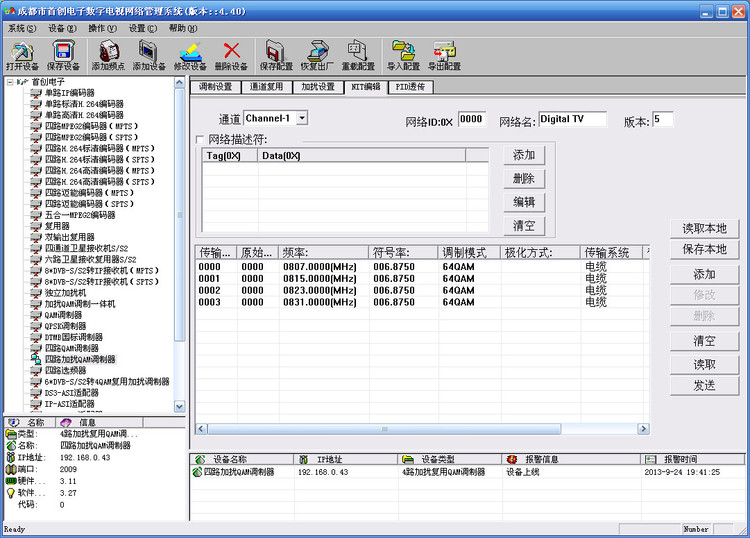Click the 读取本地 button
The width and height of the screenshot is (750, 538).
[704, 229]
